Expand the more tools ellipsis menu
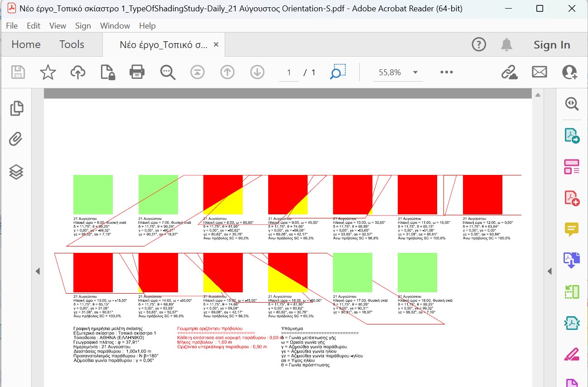This screenshot has height=387, width=588. pos(446,72)
